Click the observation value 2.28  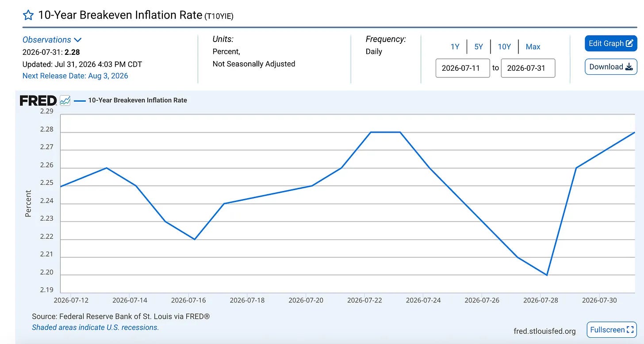point(72,52)
